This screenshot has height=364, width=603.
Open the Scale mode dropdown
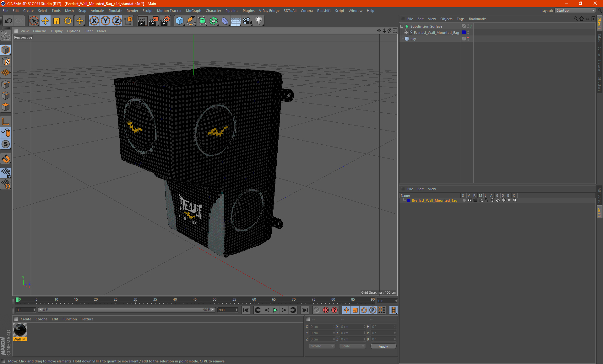click(x=352, y=346)
